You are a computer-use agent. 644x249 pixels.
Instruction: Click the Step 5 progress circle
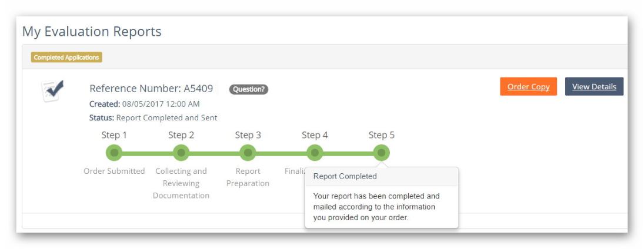pyautogui.click(x=382, y=153)
